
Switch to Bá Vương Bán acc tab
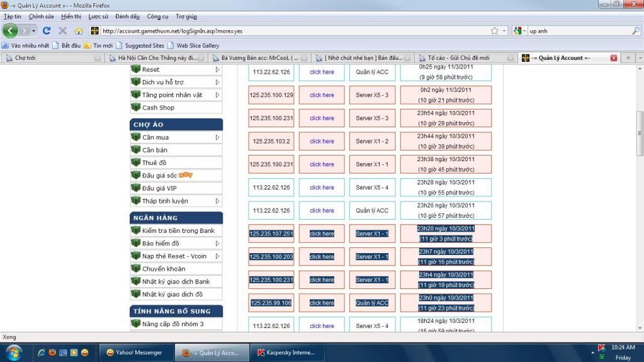click(x=259, y=58)
